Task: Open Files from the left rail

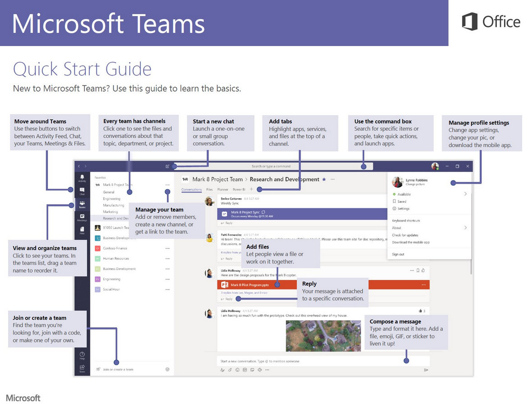Action: click(x=82, y=231)
